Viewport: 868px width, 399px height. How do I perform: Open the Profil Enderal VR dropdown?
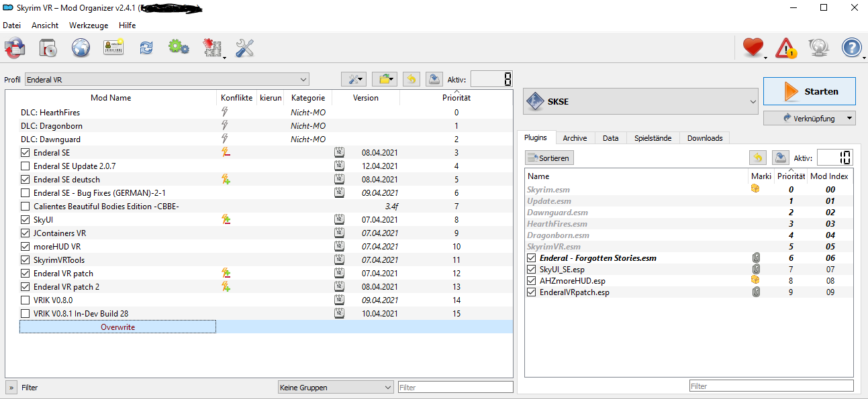tap(167, 79)
